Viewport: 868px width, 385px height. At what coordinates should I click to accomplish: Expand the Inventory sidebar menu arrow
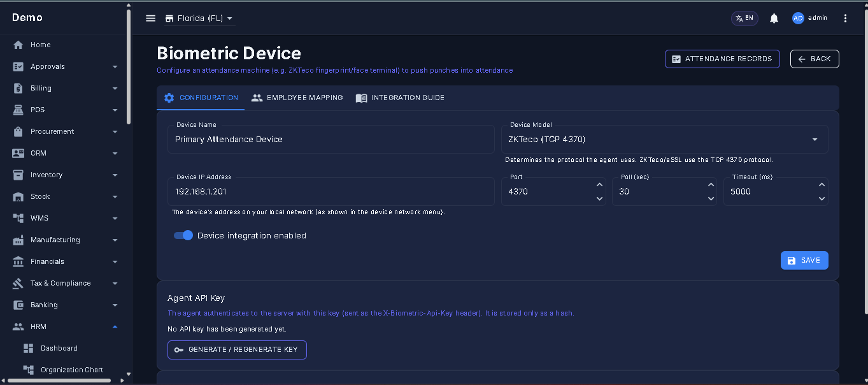(115, 175)
